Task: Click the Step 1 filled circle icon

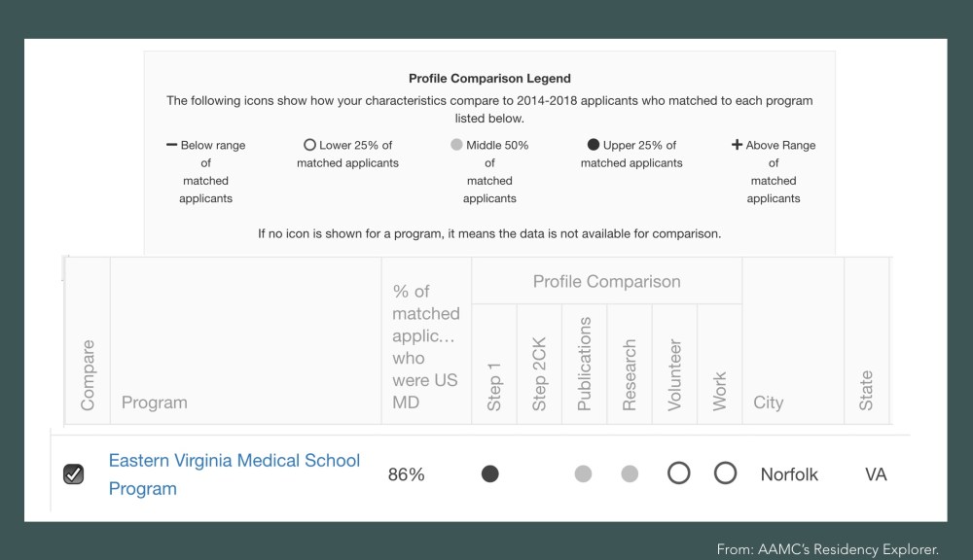Action: click(490, 474)
